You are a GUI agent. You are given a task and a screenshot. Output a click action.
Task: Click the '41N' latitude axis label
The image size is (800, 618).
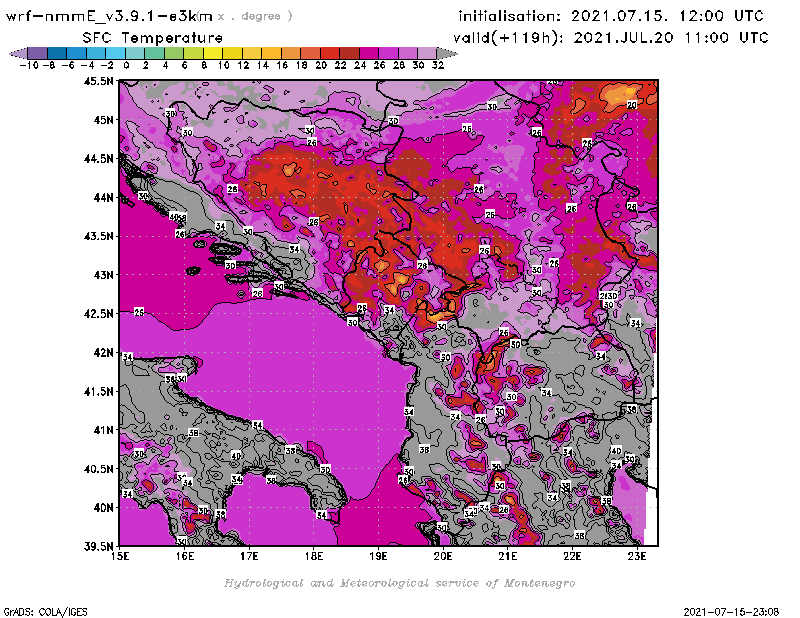[103, 430]
